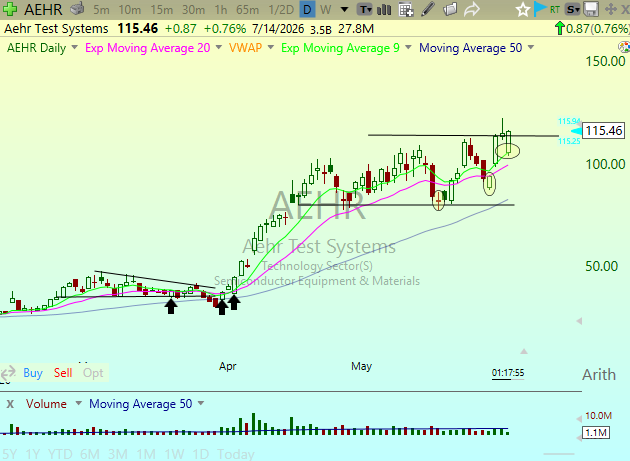Screen dimensions: 630x461
Task: Click the green plus add-chart icon
Action: click(9, 9)
